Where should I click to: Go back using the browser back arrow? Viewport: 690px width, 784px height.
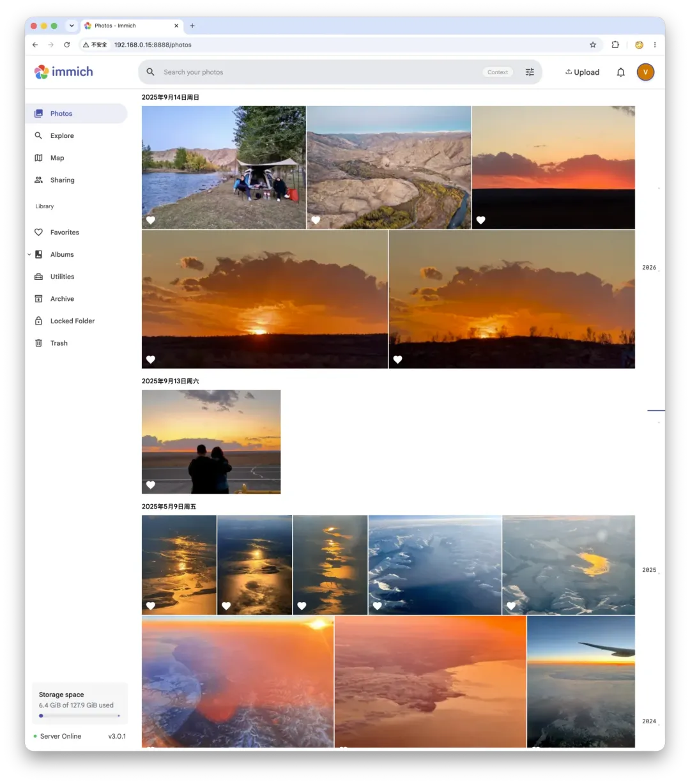(x=35, y=45)
